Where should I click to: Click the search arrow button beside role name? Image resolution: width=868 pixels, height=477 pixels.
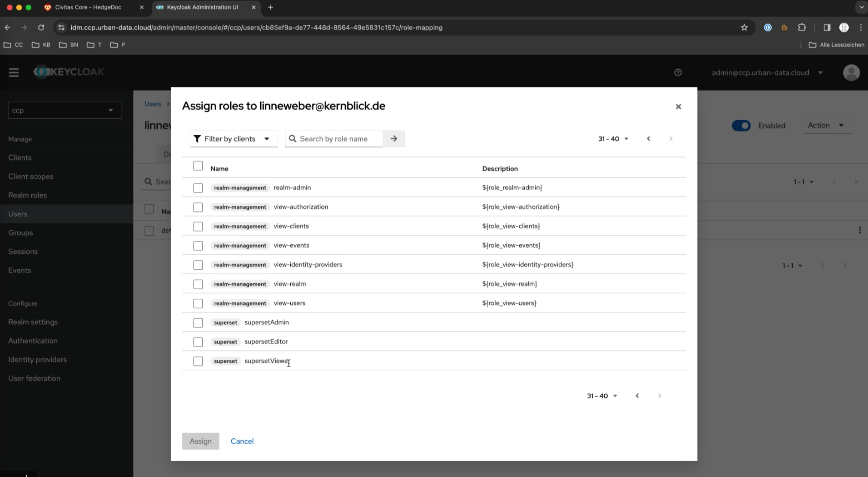click(394, 139)
